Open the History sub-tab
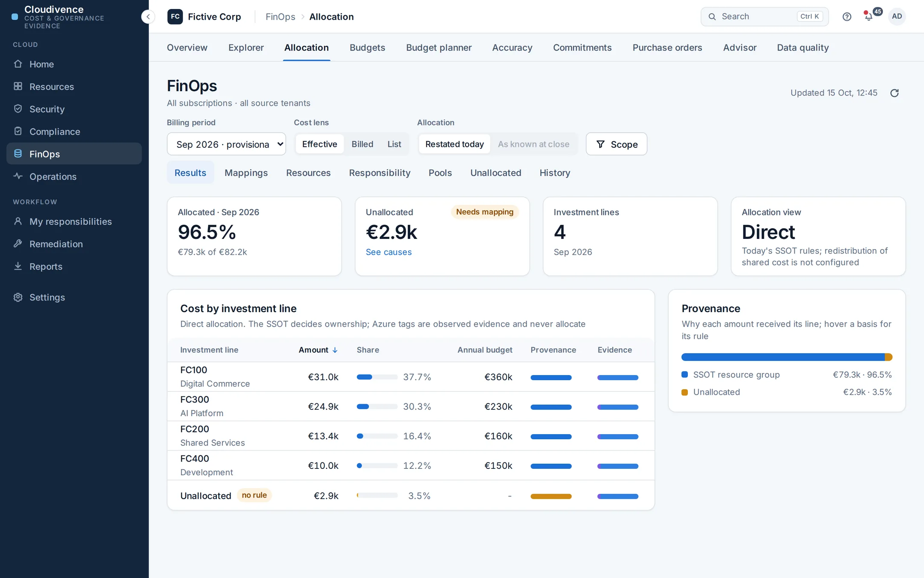This screenshot has width=924, height=578. pos(554,173)
